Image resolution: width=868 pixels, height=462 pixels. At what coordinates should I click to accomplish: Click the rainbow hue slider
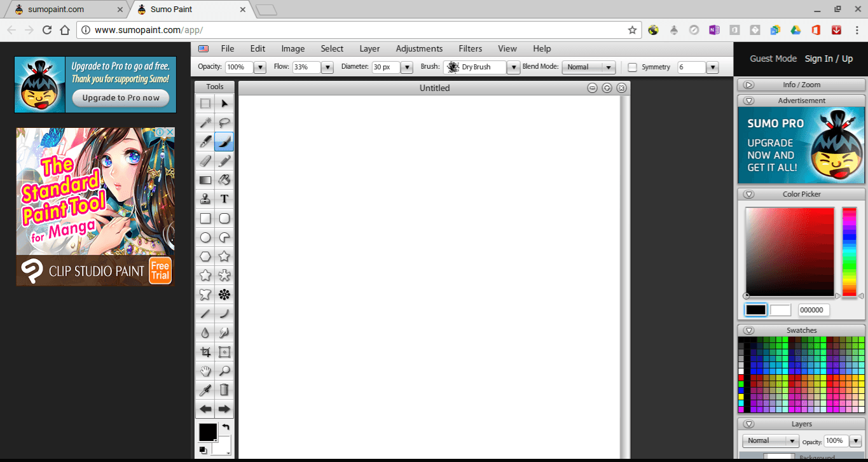coord(849,252)
